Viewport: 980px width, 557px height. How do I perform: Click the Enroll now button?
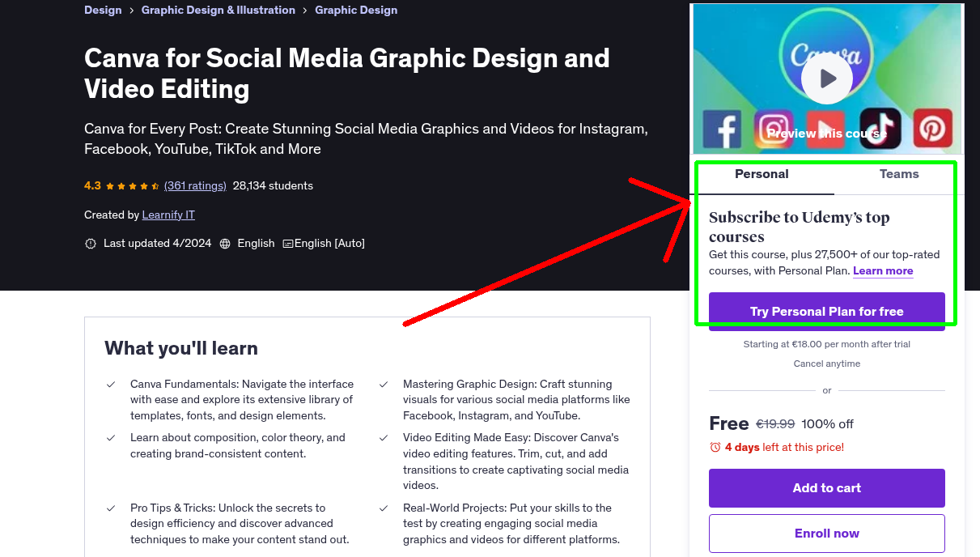coord(827,534)
